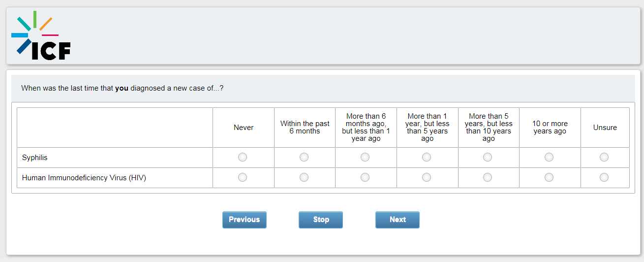Select 10 or more years ago for HIV

tap(549, 177)
